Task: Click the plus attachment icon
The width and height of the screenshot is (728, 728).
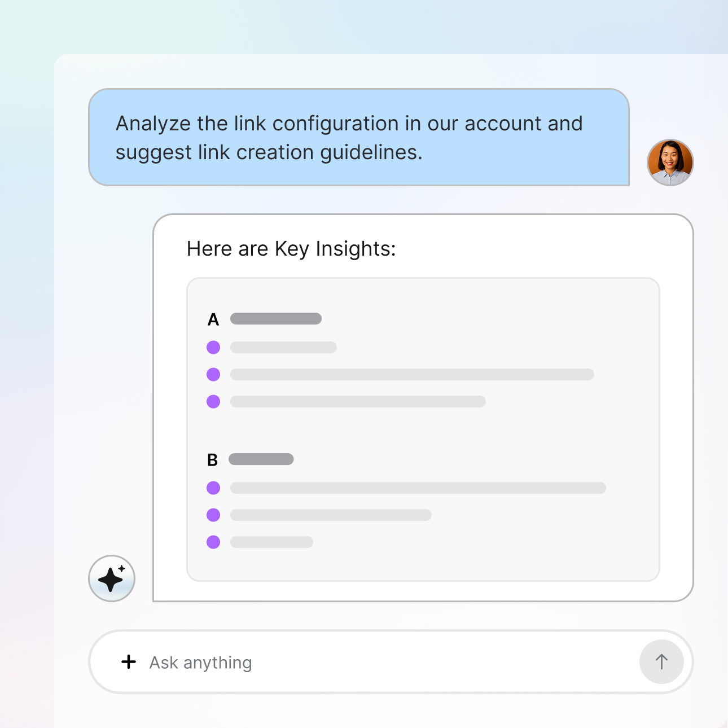Action: (129, 662)
